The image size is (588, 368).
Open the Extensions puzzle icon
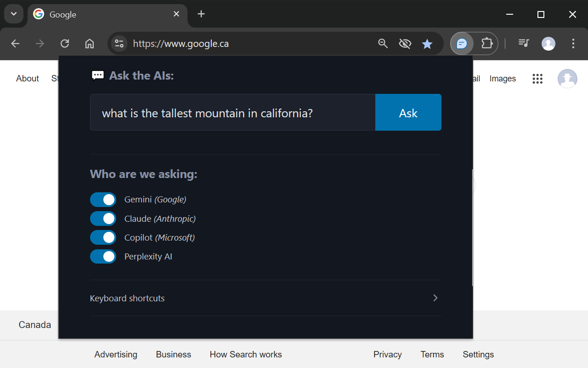[486, 44]
